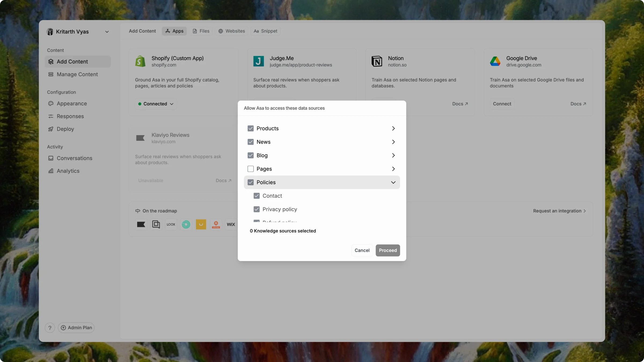Open Docs link on Notion card
The width and height of the screenshot is (644, 362).
(460, 104)
